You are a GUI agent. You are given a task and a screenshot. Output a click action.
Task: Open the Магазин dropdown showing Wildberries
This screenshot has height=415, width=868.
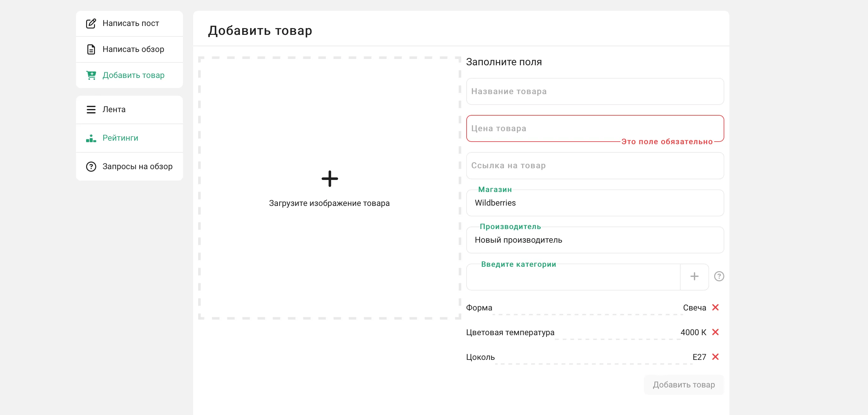(595, 203)
